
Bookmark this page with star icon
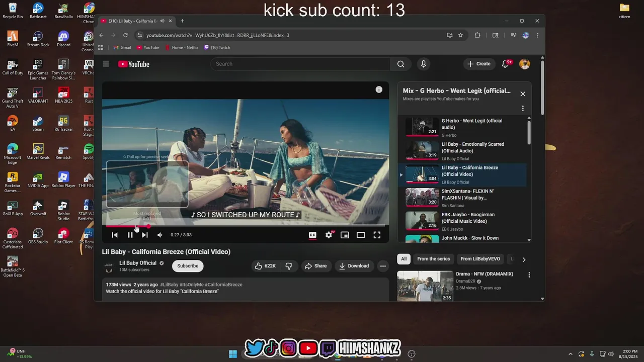coord(460,35)
